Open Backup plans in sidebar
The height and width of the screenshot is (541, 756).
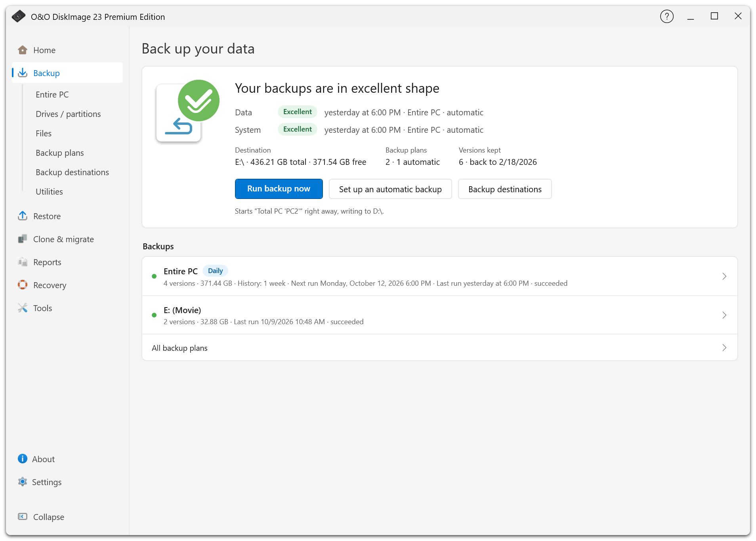click(x=60, y=153)
